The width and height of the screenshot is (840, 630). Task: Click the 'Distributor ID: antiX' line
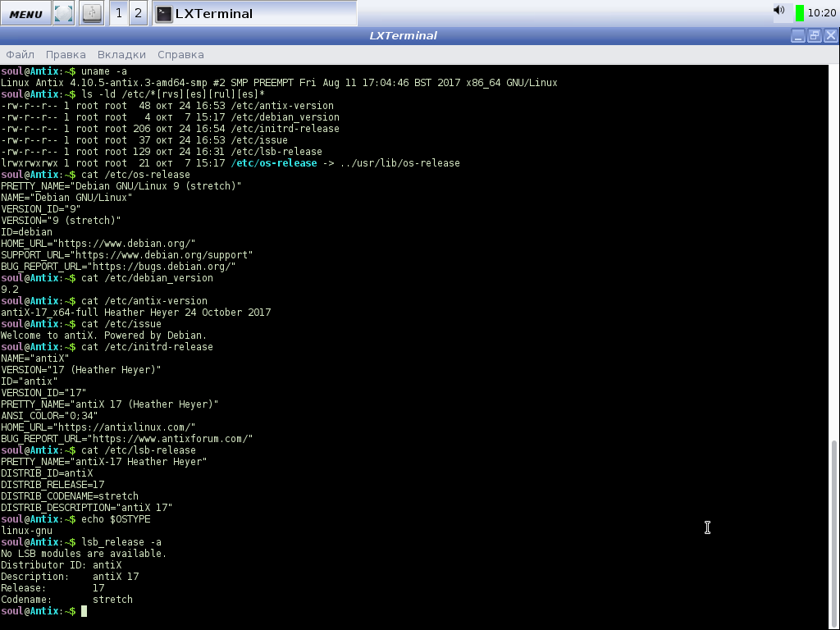click(x=61, y=565)
